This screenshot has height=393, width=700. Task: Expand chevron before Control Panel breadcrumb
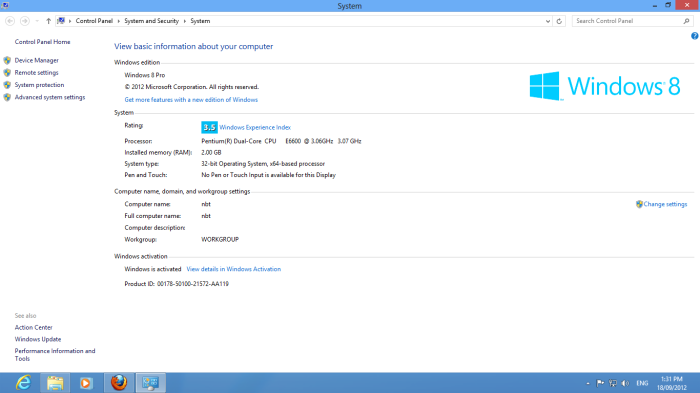click(70, 21)
